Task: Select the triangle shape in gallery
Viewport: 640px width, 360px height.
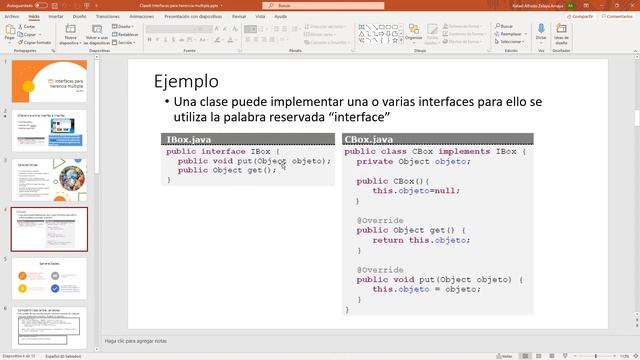Action: tap(362, 34)
